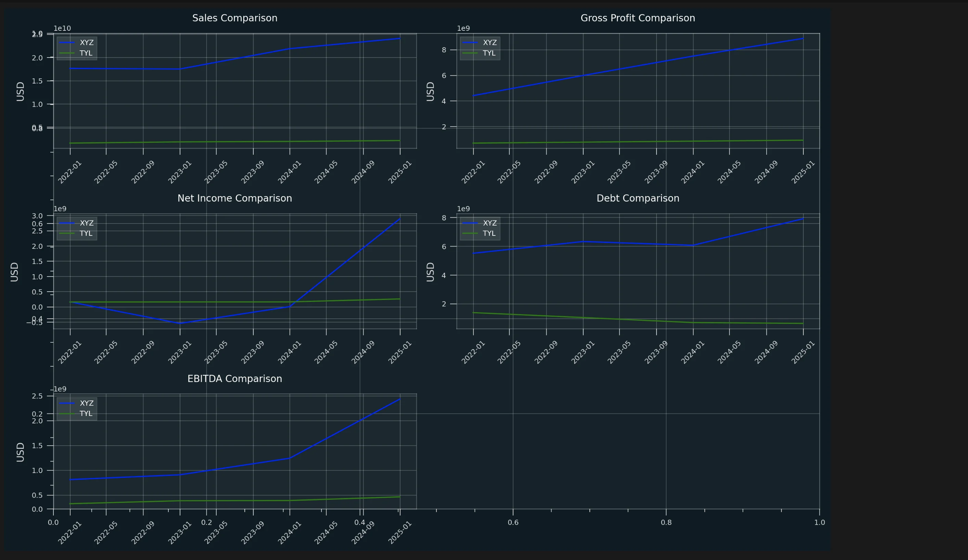This screenshot has width=968, height=560.
Task: Click USD axis label of Debt chart
Action: point(430,271)
